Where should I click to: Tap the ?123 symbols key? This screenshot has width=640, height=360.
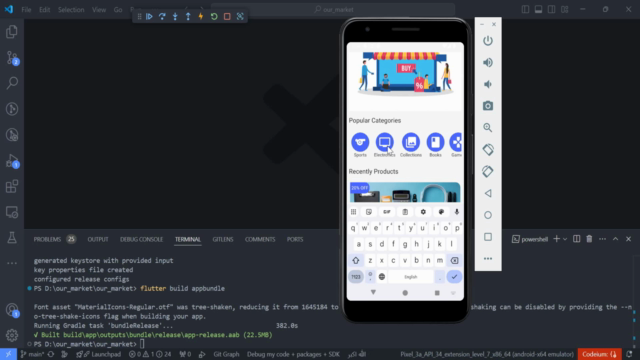(x=356, y=277)
